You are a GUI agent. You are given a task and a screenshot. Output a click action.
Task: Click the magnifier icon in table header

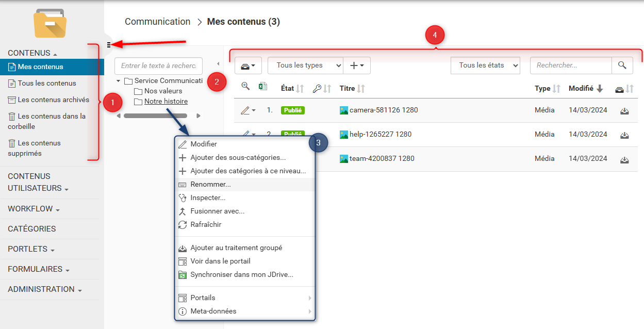tap(245, 87)
